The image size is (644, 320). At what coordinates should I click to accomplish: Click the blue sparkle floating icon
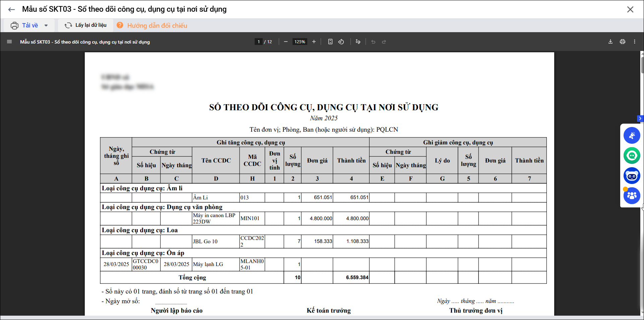pyautogui.click(x=632, y=135)
